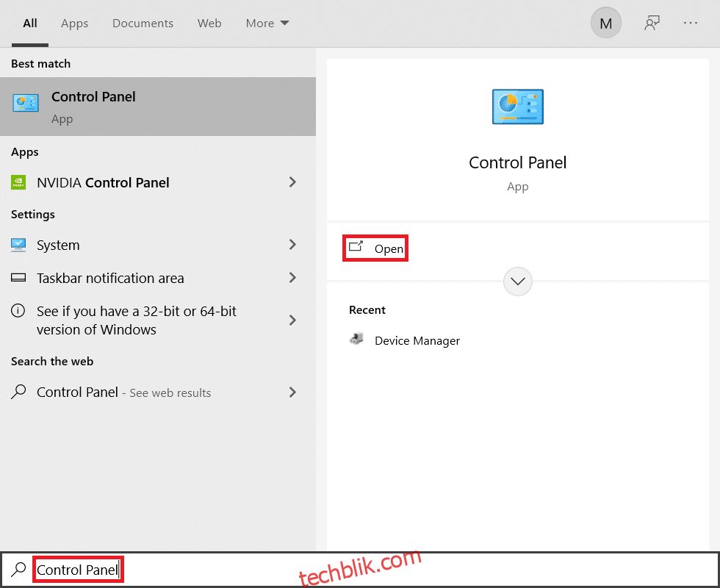Image resolution: width=720 pixels, height=588 pixels.
Task: Switch to the Web tab
Action: point(209,23)
